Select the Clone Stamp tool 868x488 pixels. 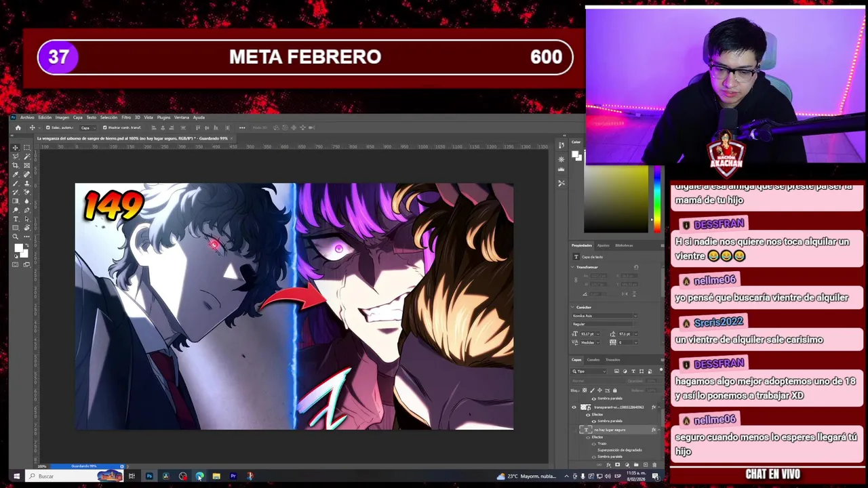tap(26, 183)
